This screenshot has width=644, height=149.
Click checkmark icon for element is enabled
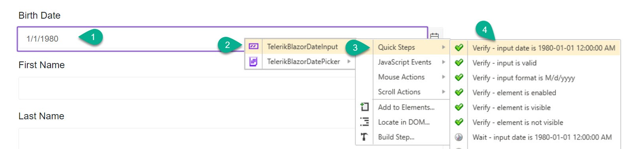(x=459, y=92)
